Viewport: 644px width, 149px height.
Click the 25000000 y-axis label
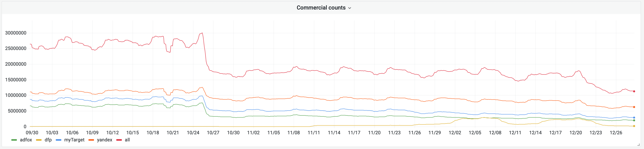16,48
